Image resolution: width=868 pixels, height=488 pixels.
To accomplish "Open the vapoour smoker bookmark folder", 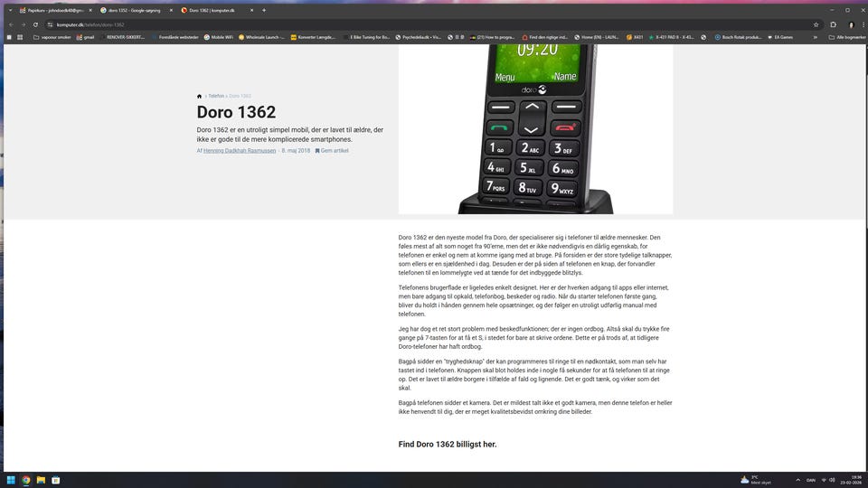I will click(x=52, y=37).
